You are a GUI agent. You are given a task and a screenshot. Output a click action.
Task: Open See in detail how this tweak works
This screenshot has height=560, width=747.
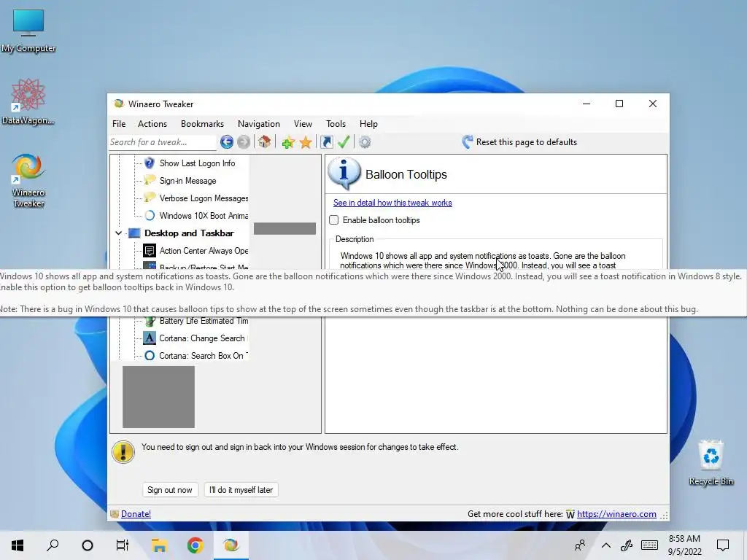pyautogui.click(x=392, y=203)
